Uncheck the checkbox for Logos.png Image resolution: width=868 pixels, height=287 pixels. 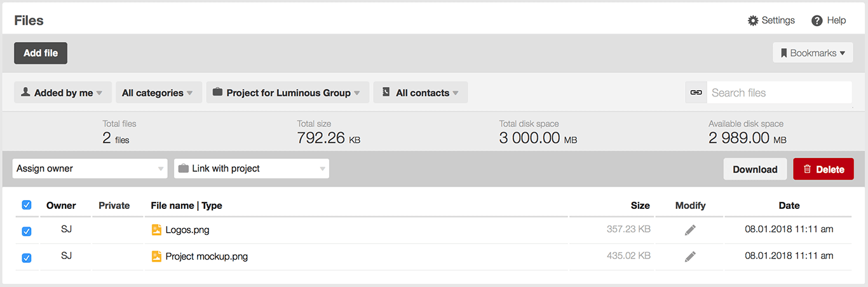pos(27,231)
